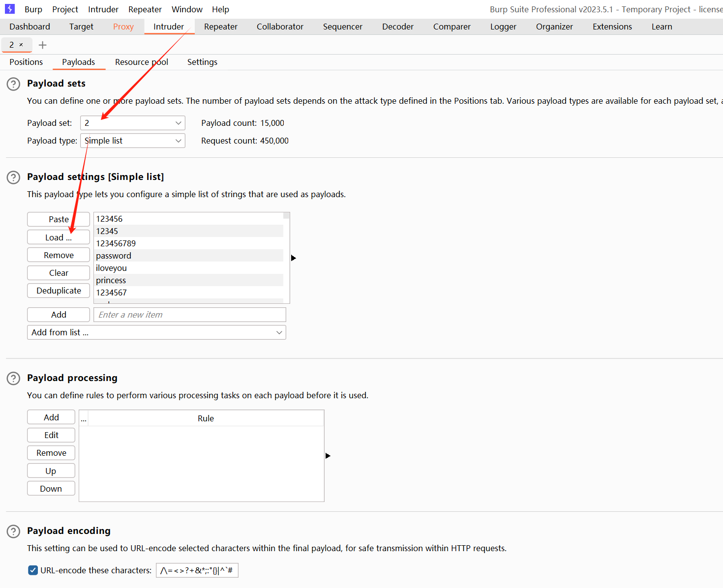
Task: Click the Clear button
Action: point(59,273)
